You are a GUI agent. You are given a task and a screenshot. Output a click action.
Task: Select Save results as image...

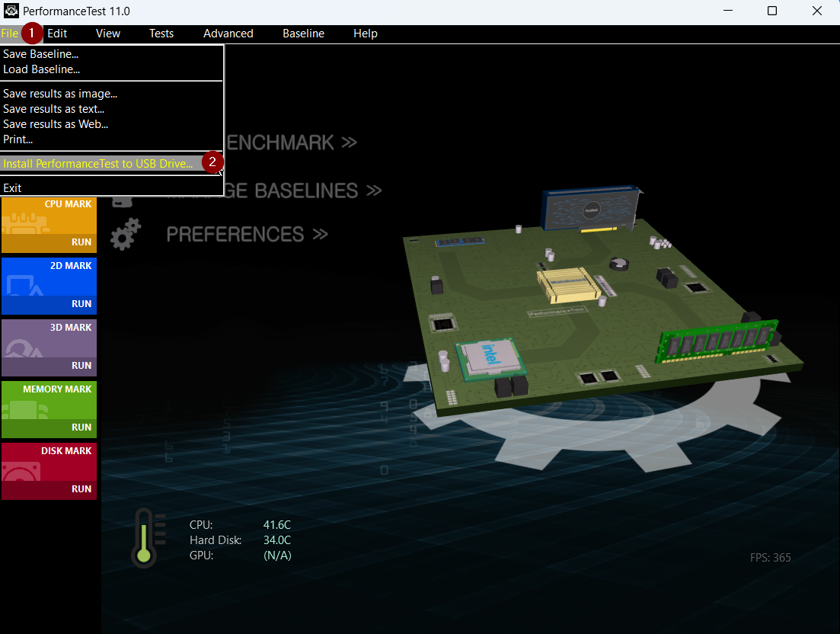(111, 94)
